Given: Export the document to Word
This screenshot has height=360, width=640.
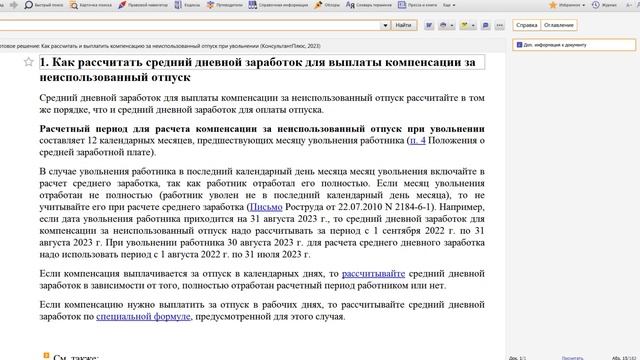Looking at the screenshot, I should [429, 25].
